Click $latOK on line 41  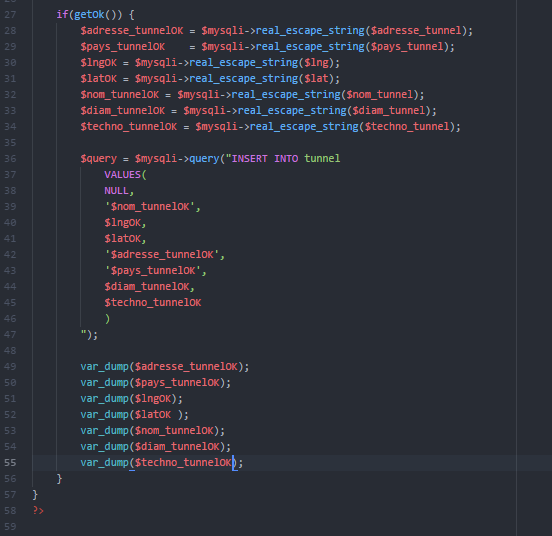coord(123,239)
